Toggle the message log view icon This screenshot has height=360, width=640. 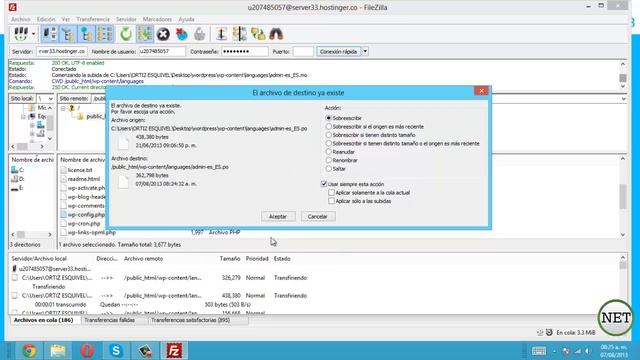(x=49, y=34)
